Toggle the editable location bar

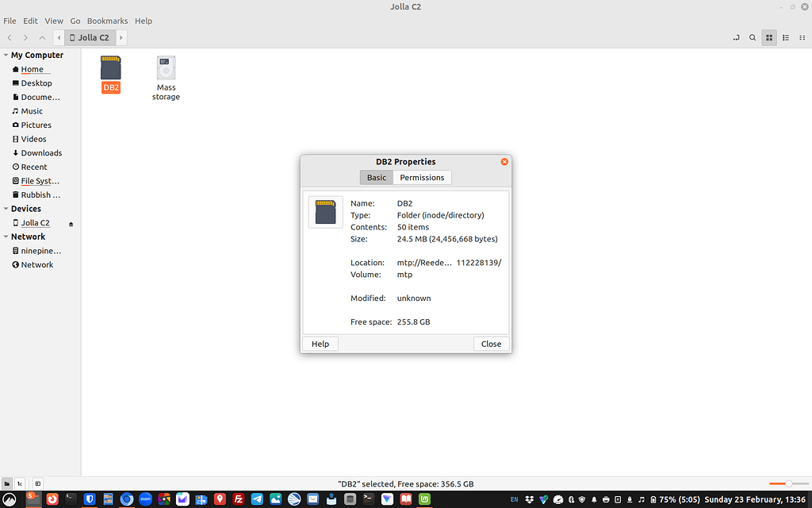737,37
